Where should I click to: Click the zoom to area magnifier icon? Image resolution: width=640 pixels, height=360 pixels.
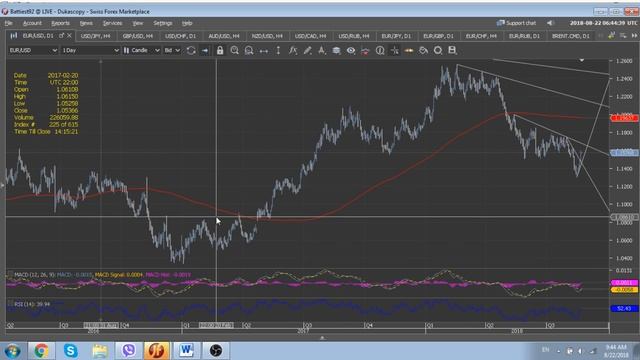[x=249, y=50]
